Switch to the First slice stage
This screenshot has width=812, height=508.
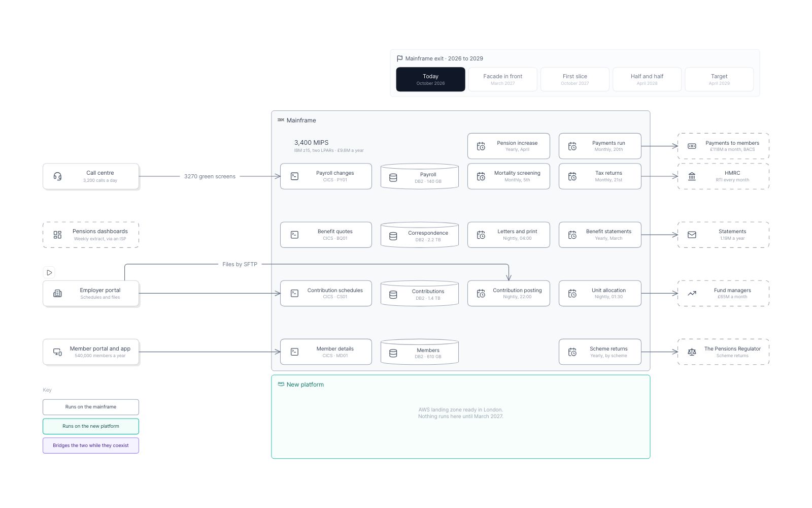click(575, 79)
